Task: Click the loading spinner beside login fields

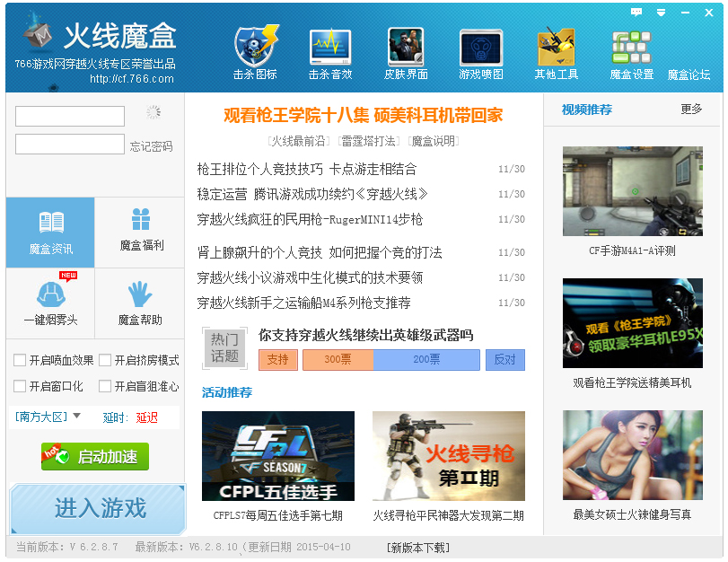Action: 153,112
